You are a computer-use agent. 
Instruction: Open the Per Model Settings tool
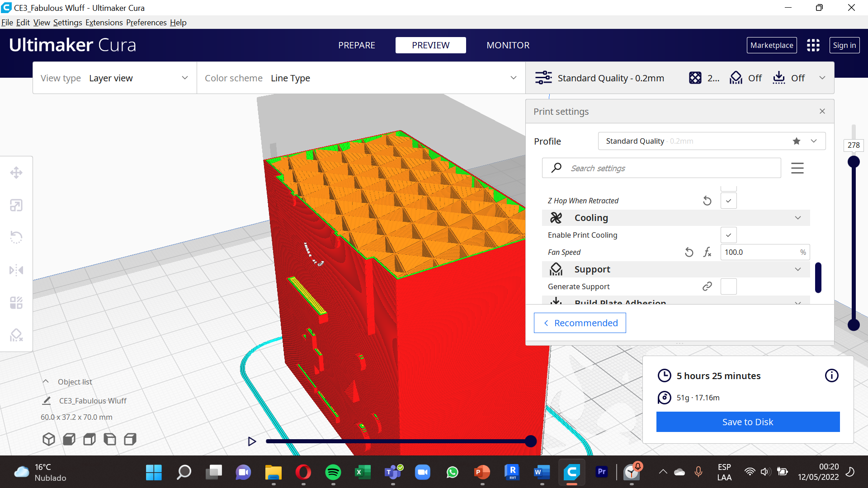[x=16, y=303]
